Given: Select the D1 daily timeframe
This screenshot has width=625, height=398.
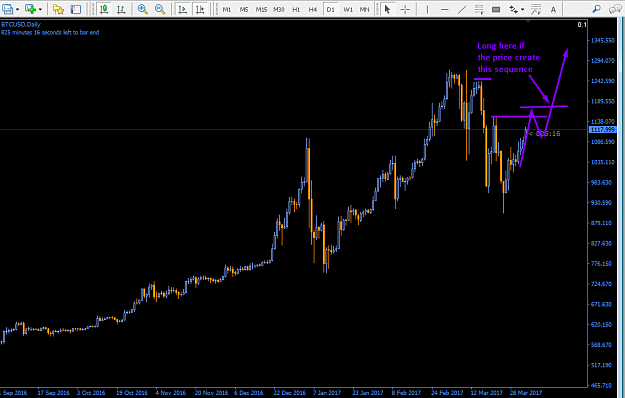Looking at the screenshot, I should pos(330,9).
